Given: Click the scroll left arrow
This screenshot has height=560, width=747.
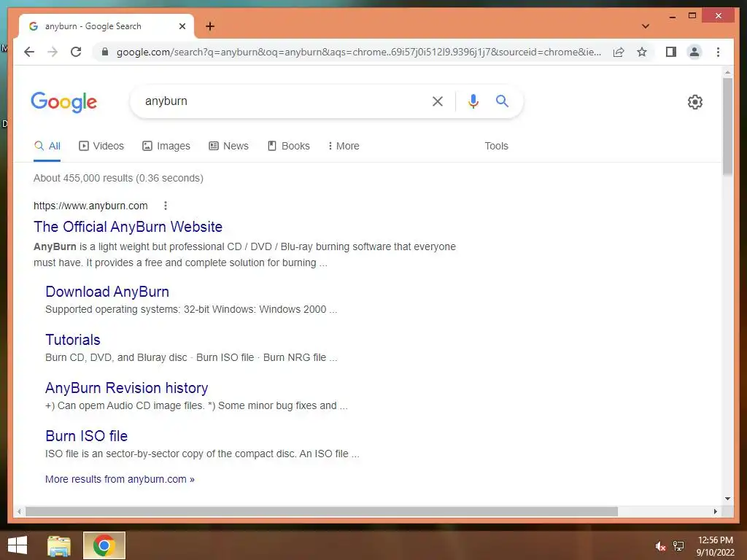Looking at the screenshot, I should [x=18, y=511].
